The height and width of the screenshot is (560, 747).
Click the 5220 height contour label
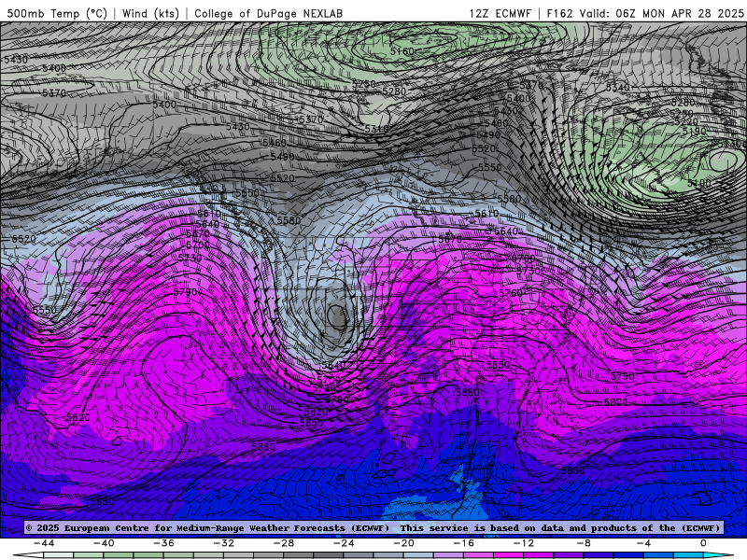click(x=686, y=122)
